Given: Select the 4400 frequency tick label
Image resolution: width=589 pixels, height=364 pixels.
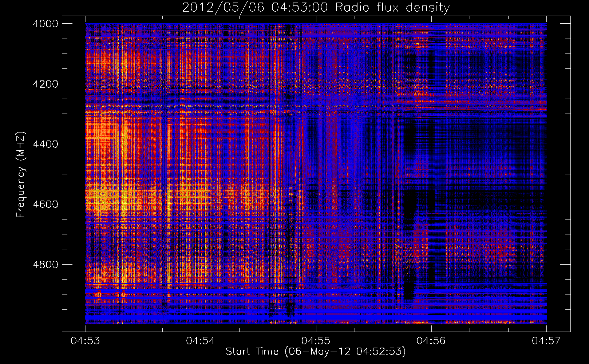Looking at the screenshot, I should 46,144.
